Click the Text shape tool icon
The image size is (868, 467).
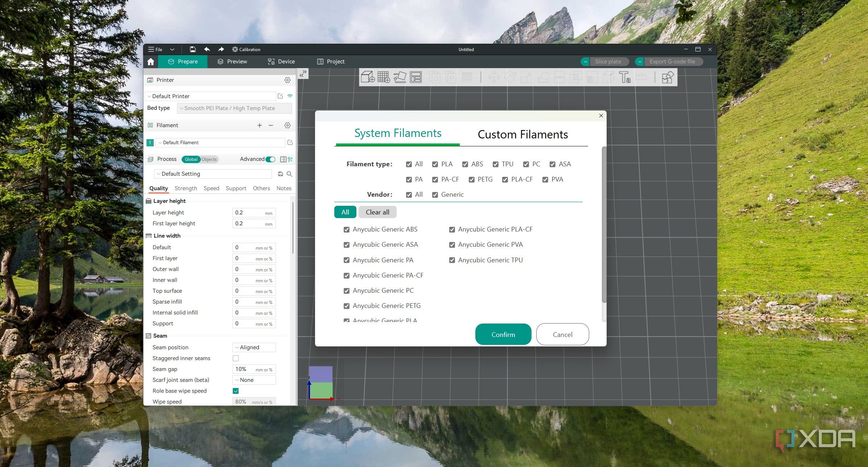click(x=625, y=77)
